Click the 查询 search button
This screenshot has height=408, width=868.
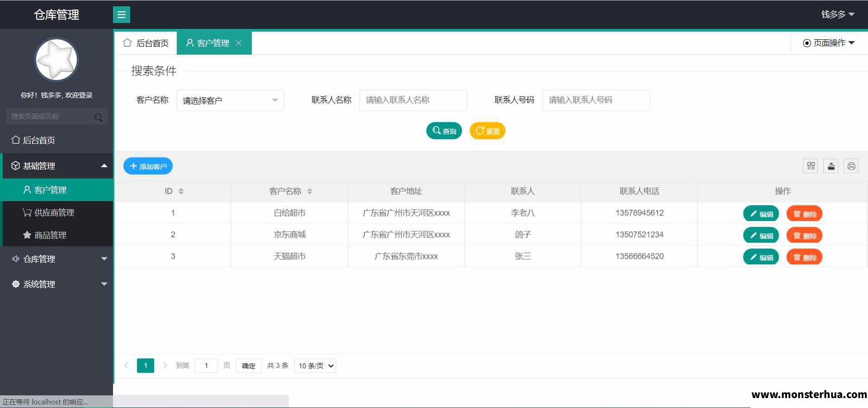click(444, 131)
